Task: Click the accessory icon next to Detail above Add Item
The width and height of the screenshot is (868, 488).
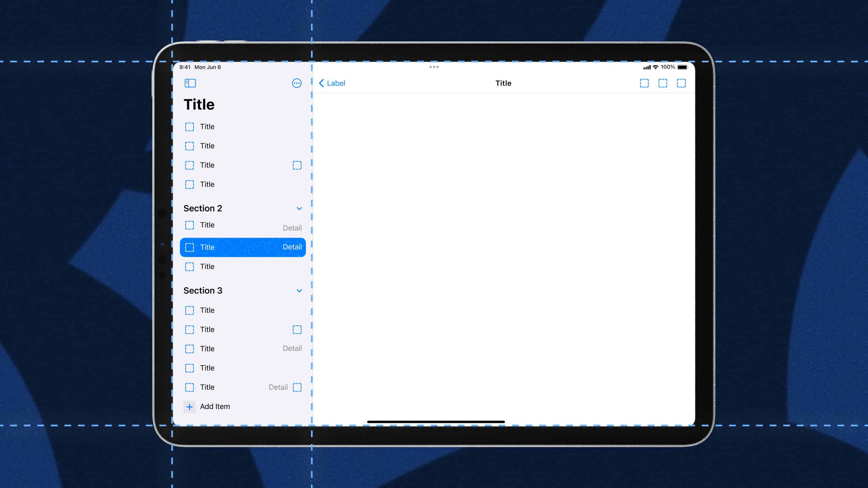Action: 297,387
